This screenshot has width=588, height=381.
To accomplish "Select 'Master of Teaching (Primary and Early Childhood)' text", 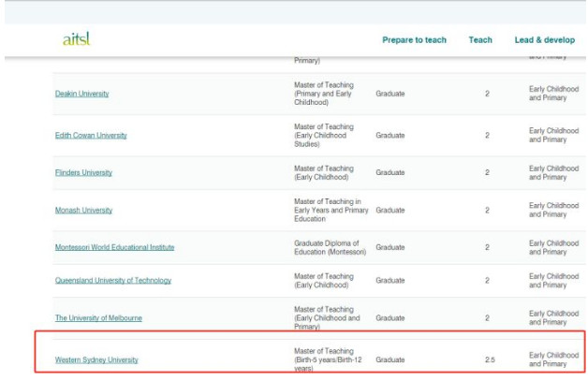I will pos(324,94).
